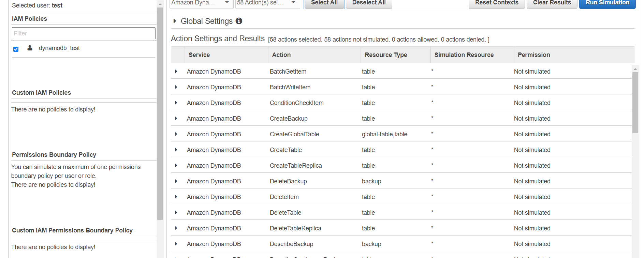
Task: Click the Custom IAM Policies heading
Action: pyautogui.click(x=41, y=93)
